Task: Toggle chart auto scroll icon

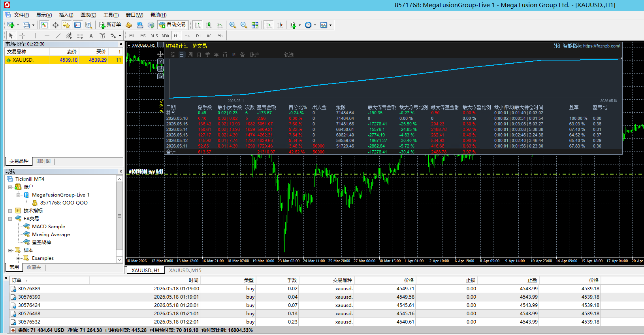Action: (x=269, y=25)
